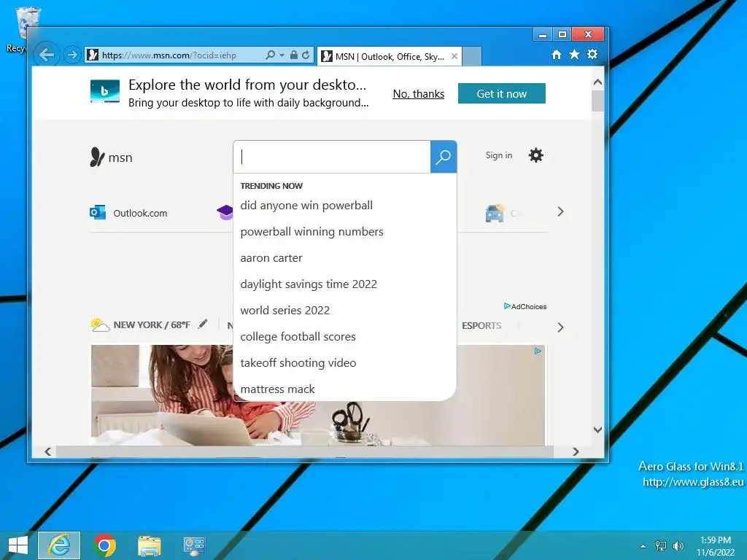Expand shortcuts with the right chevron
Screen dimensions: 747x560
561,212
